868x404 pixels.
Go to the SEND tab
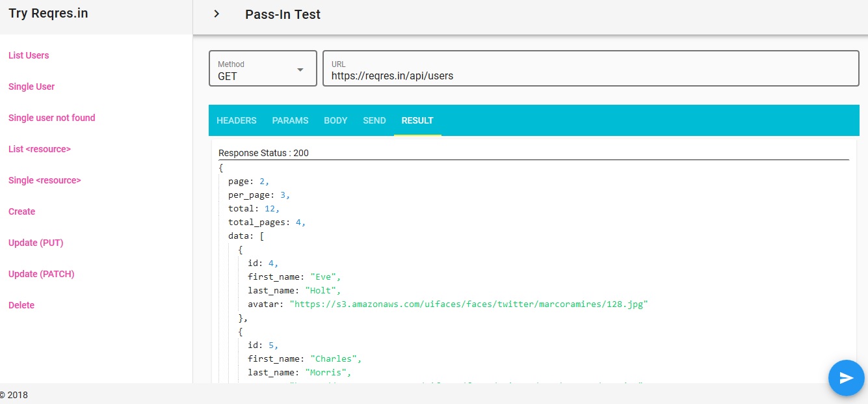tap(375, 120)
